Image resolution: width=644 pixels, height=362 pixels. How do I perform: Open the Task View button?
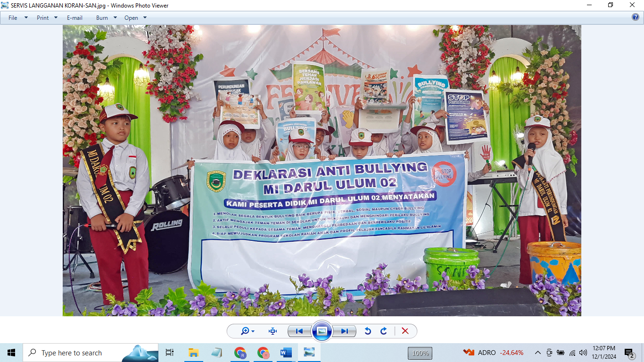(x=170, y=353)
